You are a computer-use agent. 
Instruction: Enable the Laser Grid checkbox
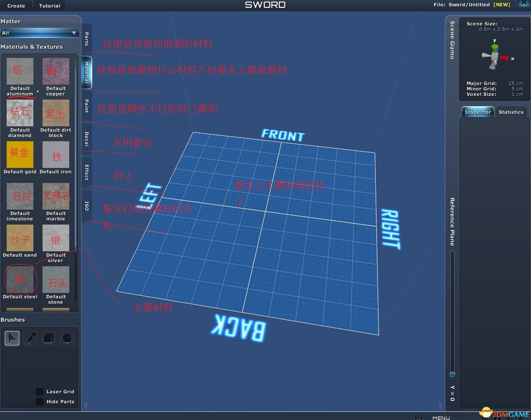(40, 392)
